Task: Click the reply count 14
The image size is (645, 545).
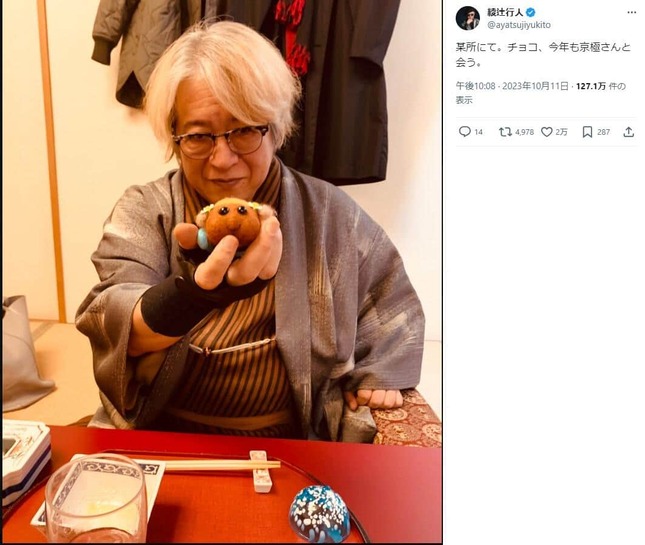Action: (478, 132)
